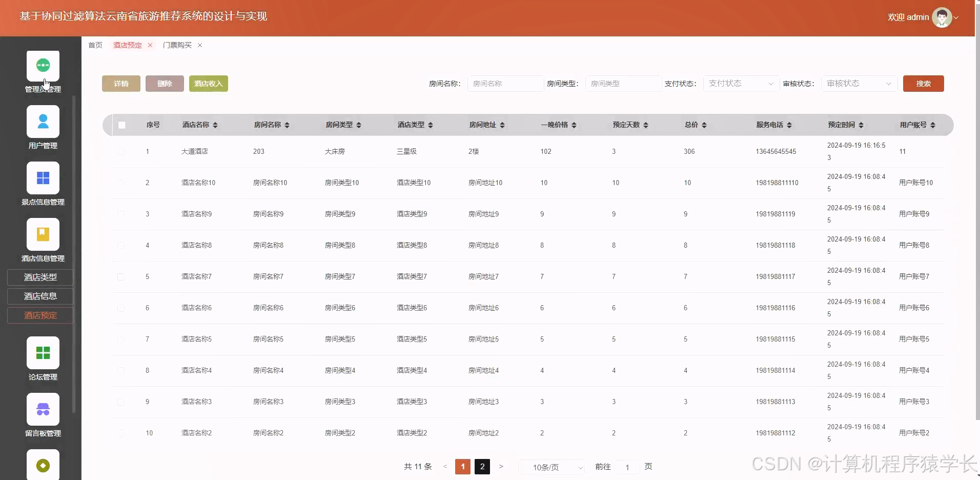Switch to the 酒店预定 tab
The image size is (980, 480).
[x=128, y=45]
